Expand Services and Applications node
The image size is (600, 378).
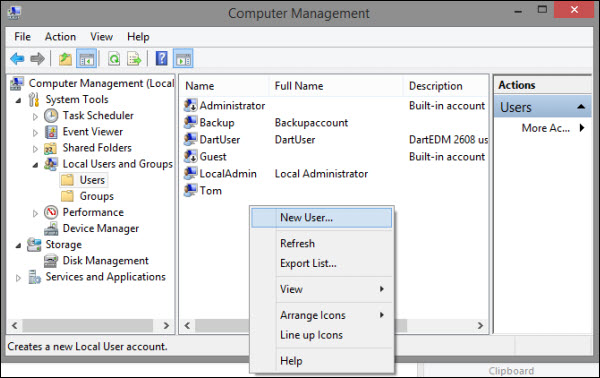[x=18, y=278]
